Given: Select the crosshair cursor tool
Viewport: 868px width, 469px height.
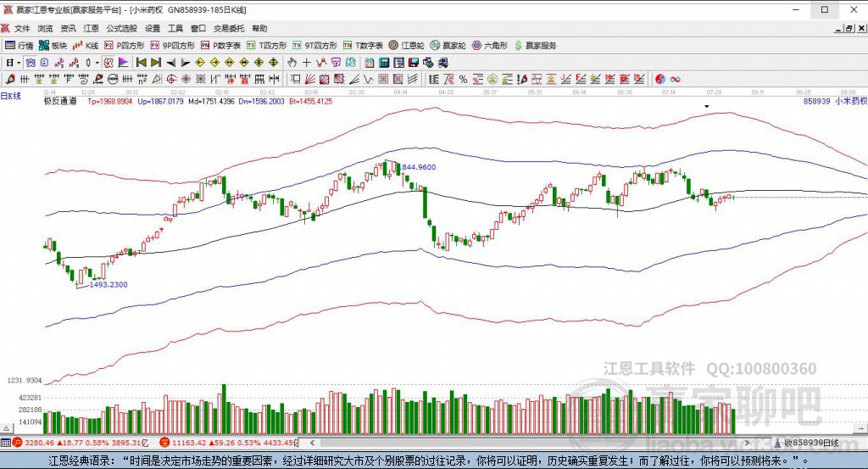Looking at the screenshot, I should (x=306, y=63).
